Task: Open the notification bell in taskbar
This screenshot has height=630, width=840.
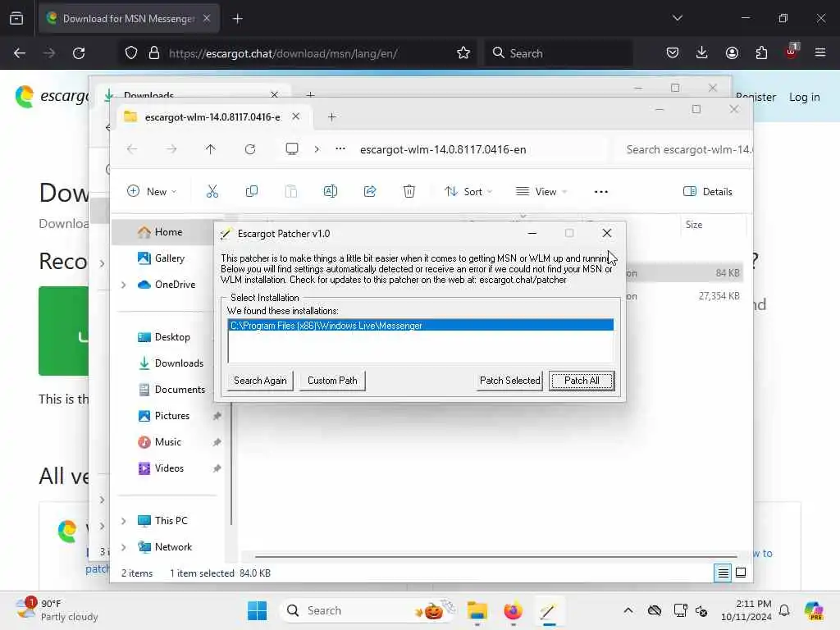Action: coord(784,610)
